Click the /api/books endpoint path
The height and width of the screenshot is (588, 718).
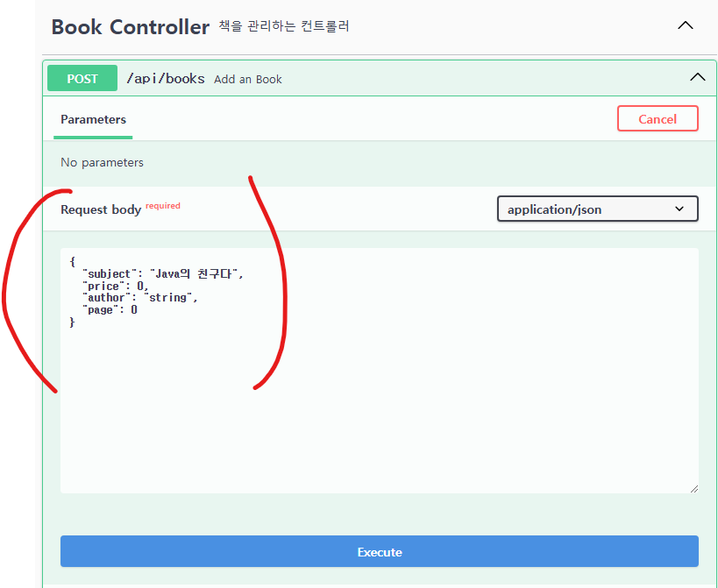pyautogui.click(x=166, y=79)
